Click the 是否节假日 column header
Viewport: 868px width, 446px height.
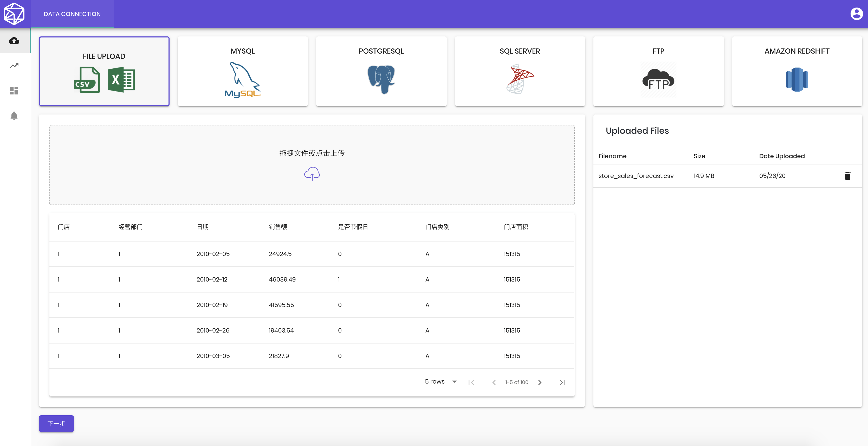click(x=353, y=227)
